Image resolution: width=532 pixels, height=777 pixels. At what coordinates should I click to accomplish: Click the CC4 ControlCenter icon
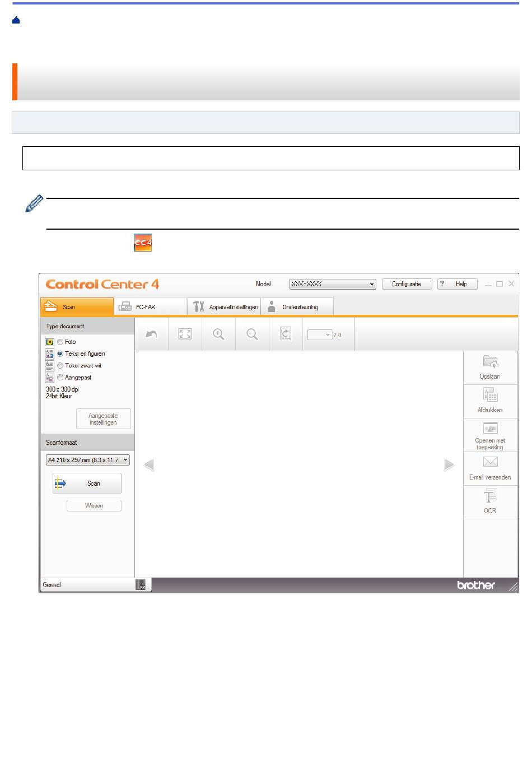(x=143, y=243)
